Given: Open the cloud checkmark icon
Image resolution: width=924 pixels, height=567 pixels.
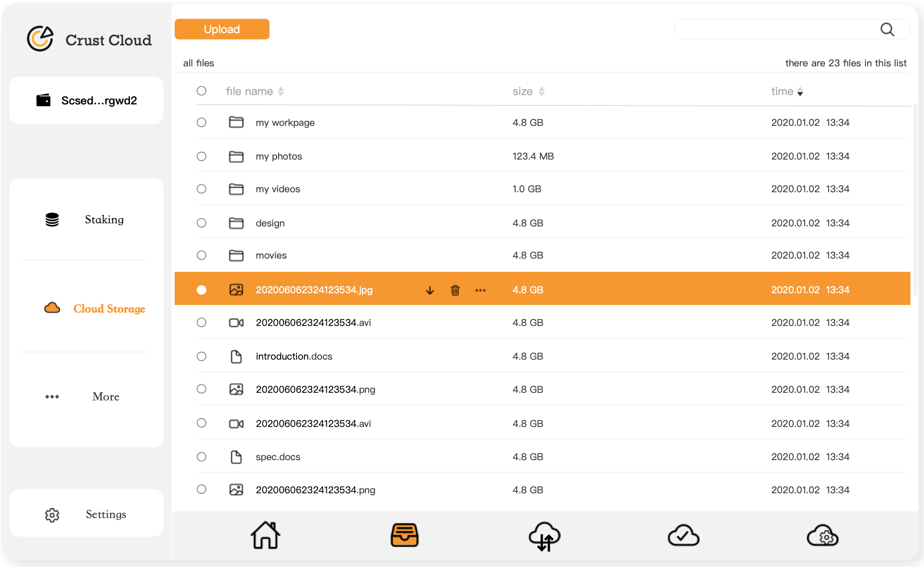Looking at the screenshot, I should click(683, 536).
